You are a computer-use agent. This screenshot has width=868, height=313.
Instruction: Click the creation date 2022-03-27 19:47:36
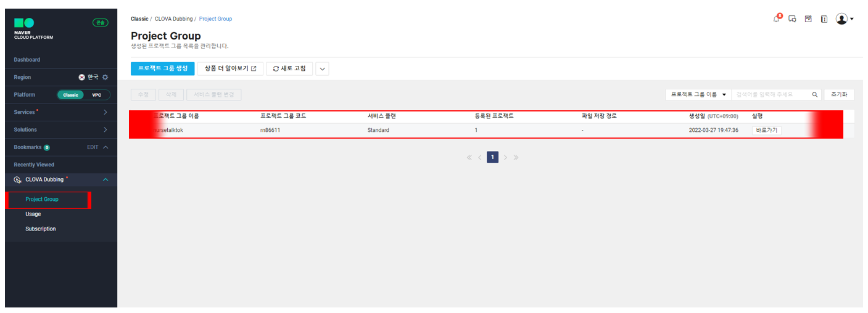point(713,131)
